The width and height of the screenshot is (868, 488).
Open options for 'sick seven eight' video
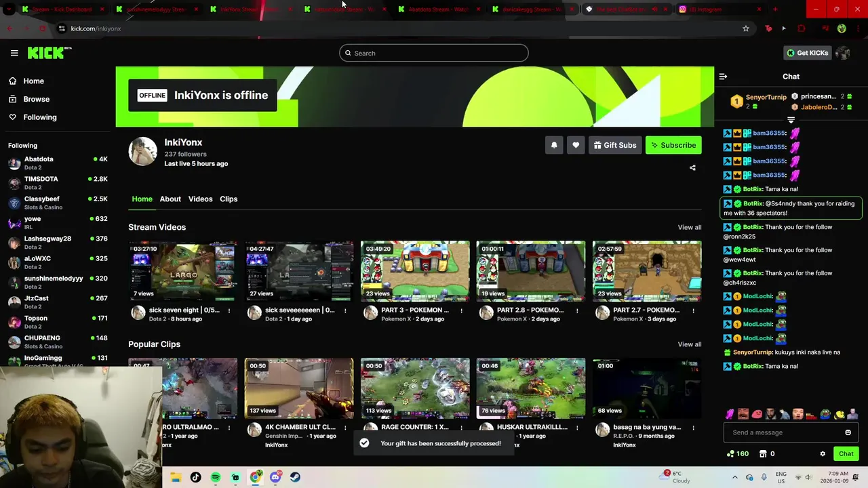point(229,311)
